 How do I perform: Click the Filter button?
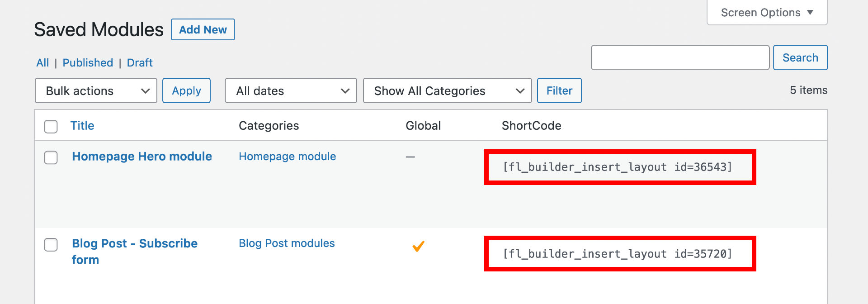(x=559, y=90)
